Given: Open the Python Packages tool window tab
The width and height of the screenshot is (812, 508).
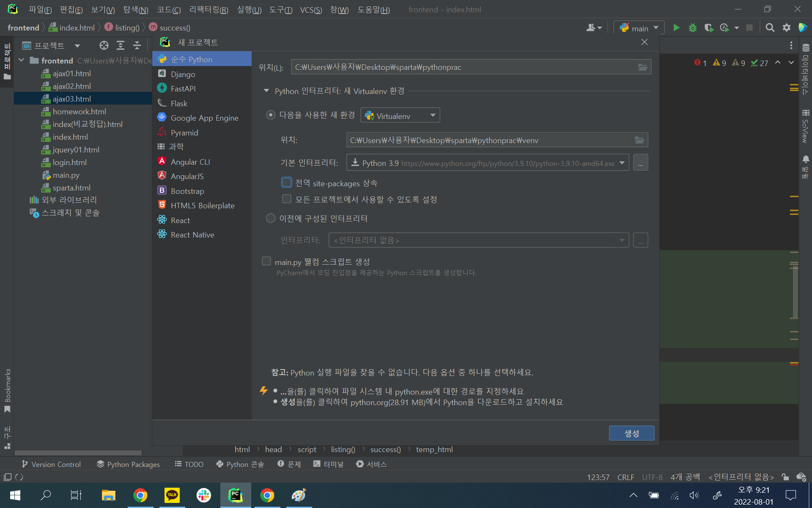Looking at the screenshot, I should point(128,464).
